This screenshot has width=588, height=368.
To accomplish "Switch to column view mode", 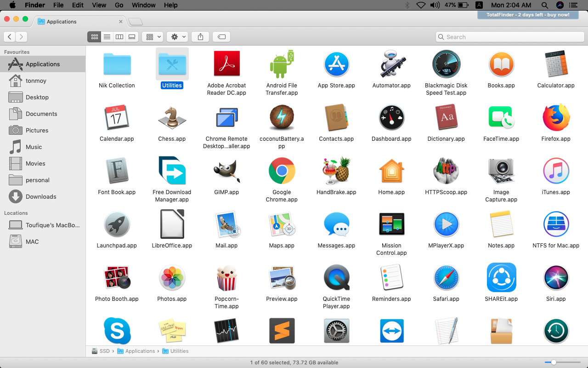I will coord(119,37).
